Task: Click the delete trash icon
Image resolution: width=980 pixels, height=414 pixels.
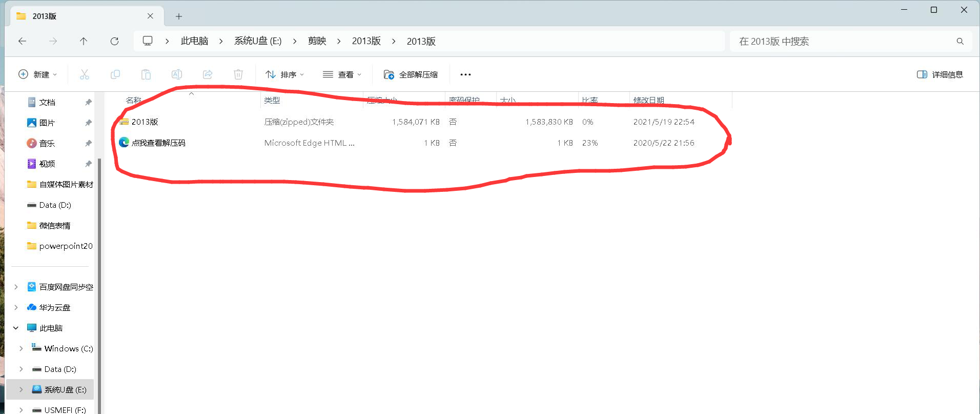Action: coord(238,74)
